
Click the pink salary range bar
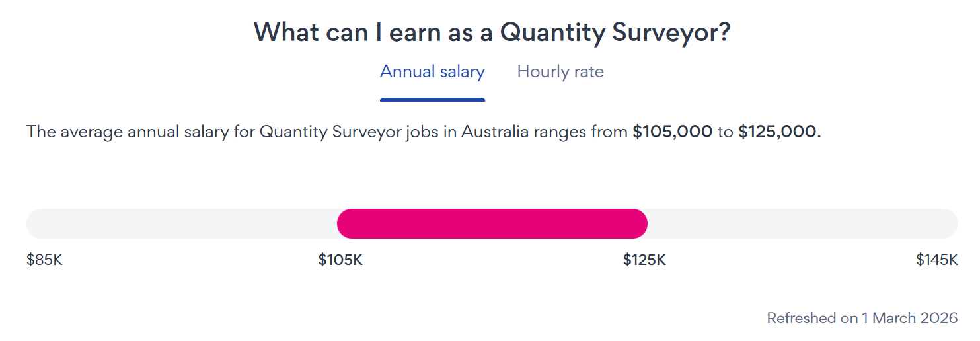(x=492, y=223)
